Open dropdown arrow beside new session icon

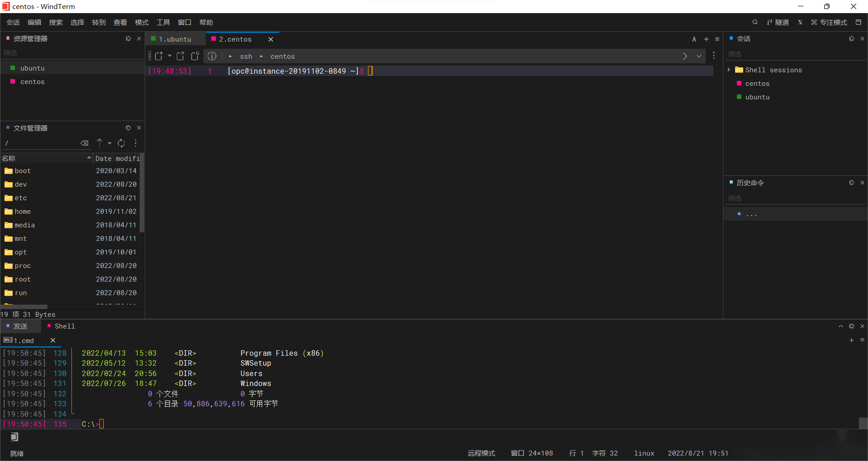click(x=170, y=56)
